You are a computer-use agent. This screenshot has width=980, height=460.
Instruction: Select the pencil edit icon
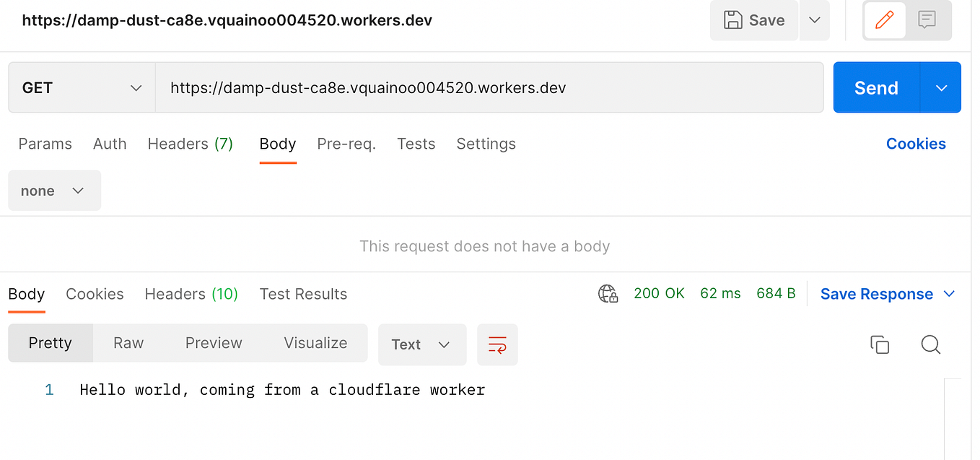pyautogui.click(x=884, y=19)
